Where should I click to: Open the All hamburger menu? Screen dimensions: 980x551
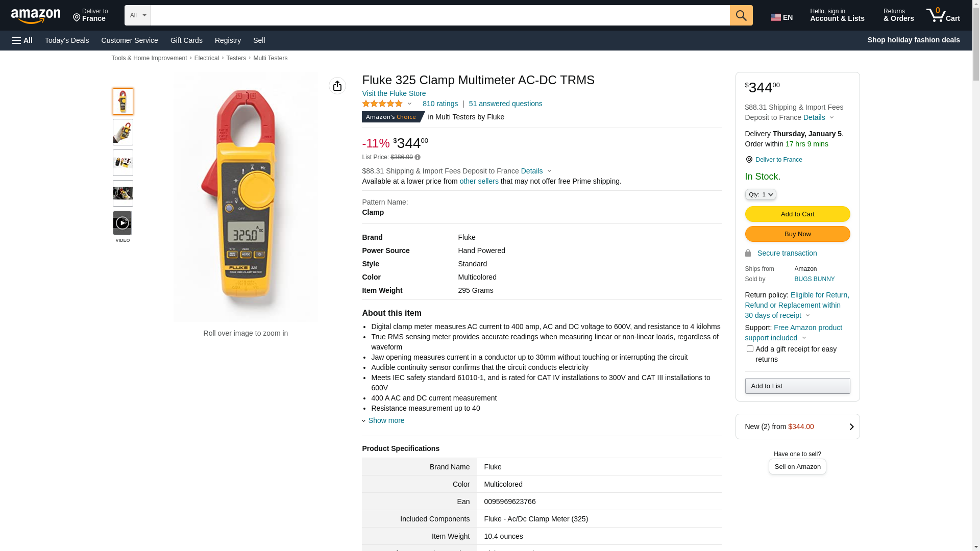(x=22, y=40)
